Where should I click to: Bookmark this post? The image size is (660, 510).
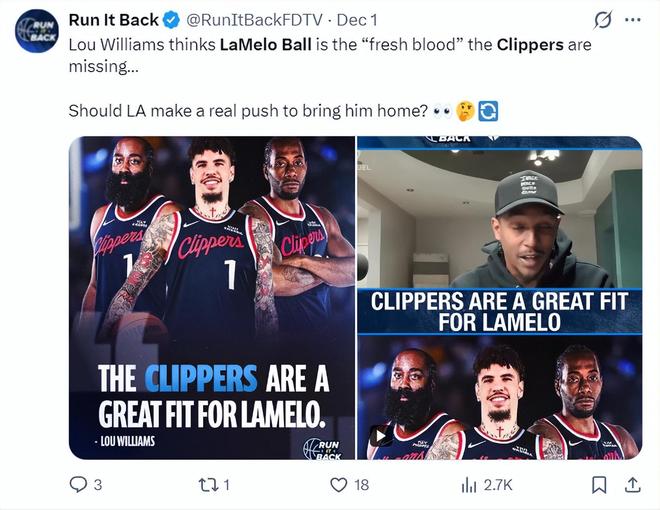(599, 485)
